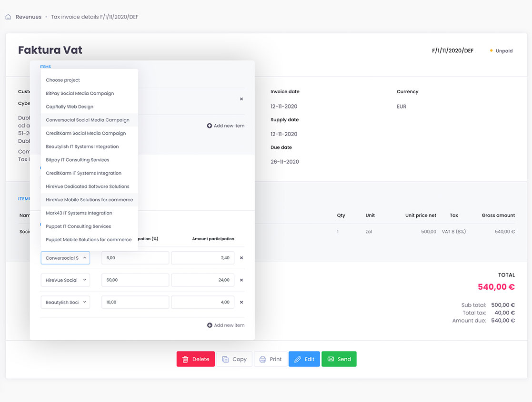532x402 pixels.
Task: Open the Revenues breadcrumb link
Action: 29,17
